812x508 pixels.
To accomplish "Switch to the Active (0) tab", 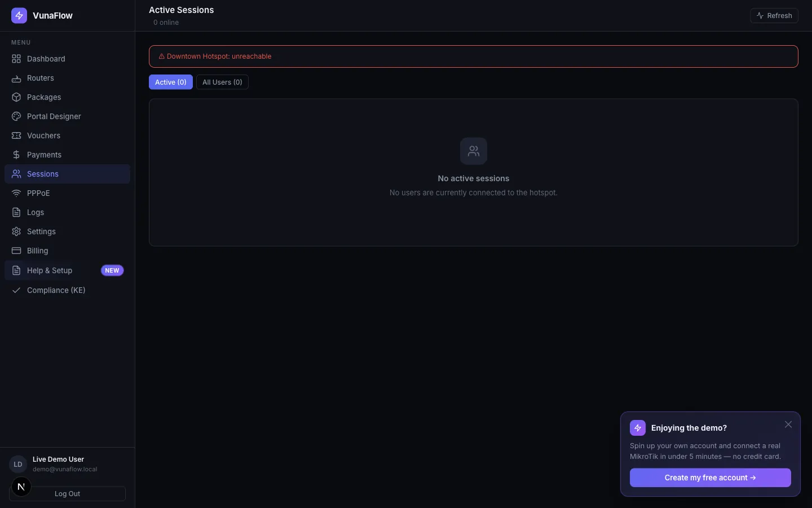I will 171,82.
